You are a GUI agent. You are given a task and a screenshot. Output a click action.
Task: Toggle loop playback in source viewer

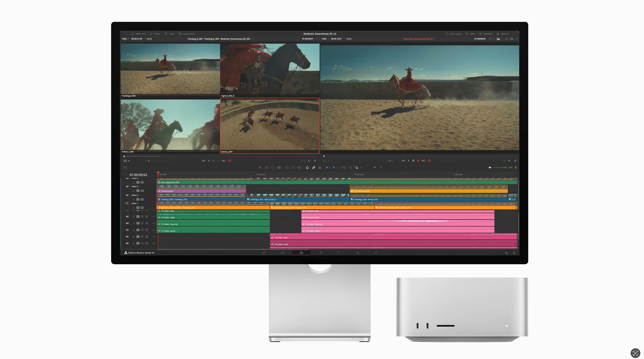pos(230,161)
